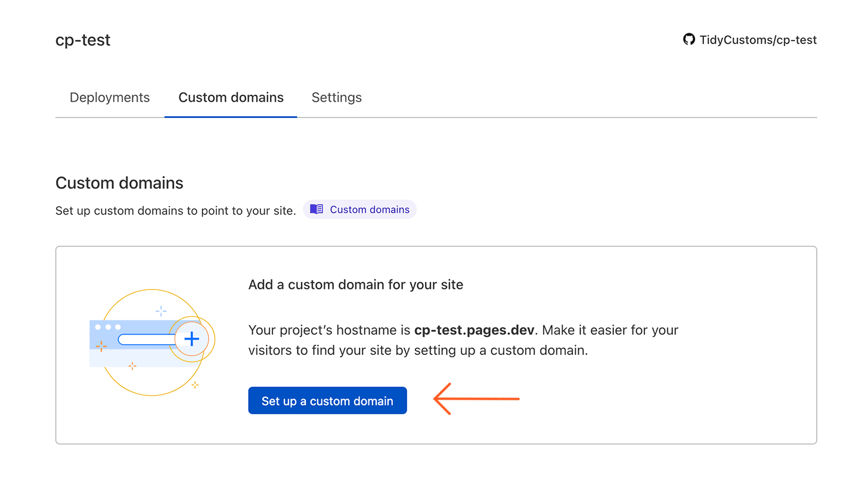Select the active Custom domains tab

point(231,97)
